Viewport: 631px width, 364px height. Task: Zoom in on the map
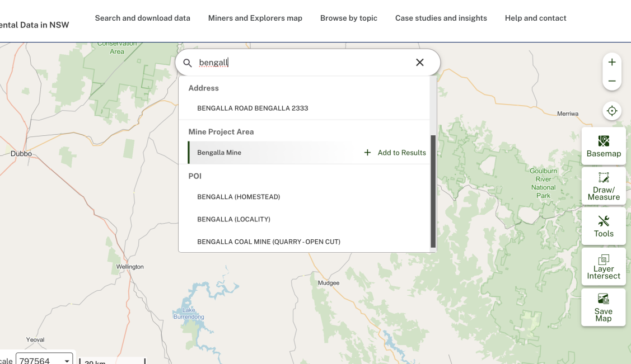tap(611, 62)
